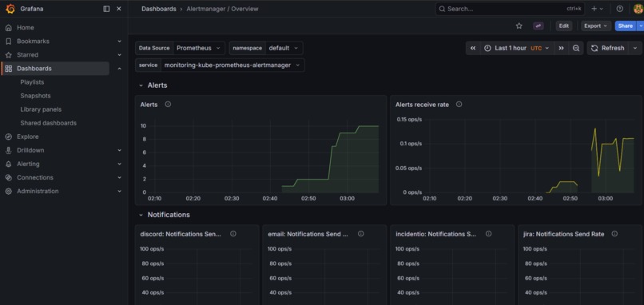The width and height of the screenshot is (644, 305).
Task: Open the Data Source Prometheus dropdown
Action: click(199, 48)
